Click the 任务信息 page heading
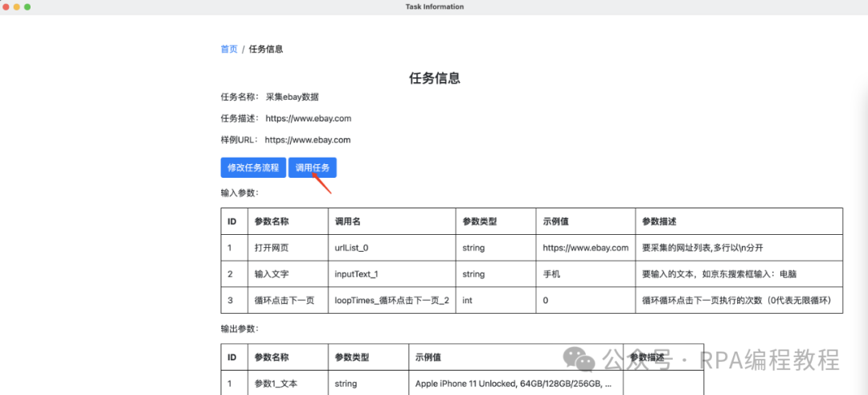This screenshot has height=395, width=868. pos(435,78)
